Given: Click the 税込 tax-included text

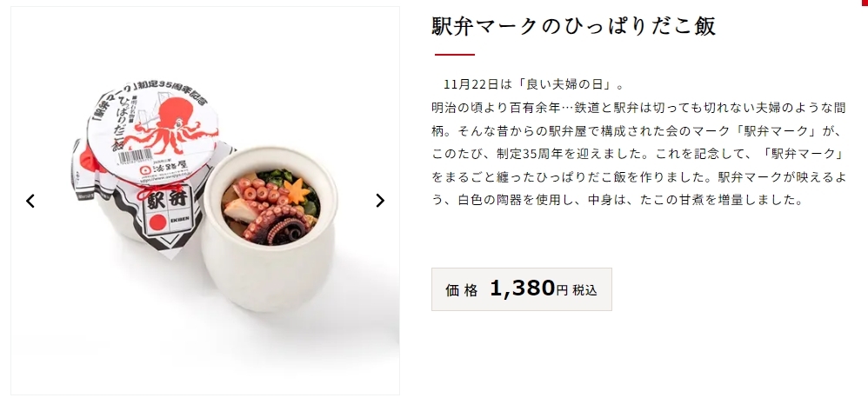Looking at the screenshot, I should click(x=584, y=290).
